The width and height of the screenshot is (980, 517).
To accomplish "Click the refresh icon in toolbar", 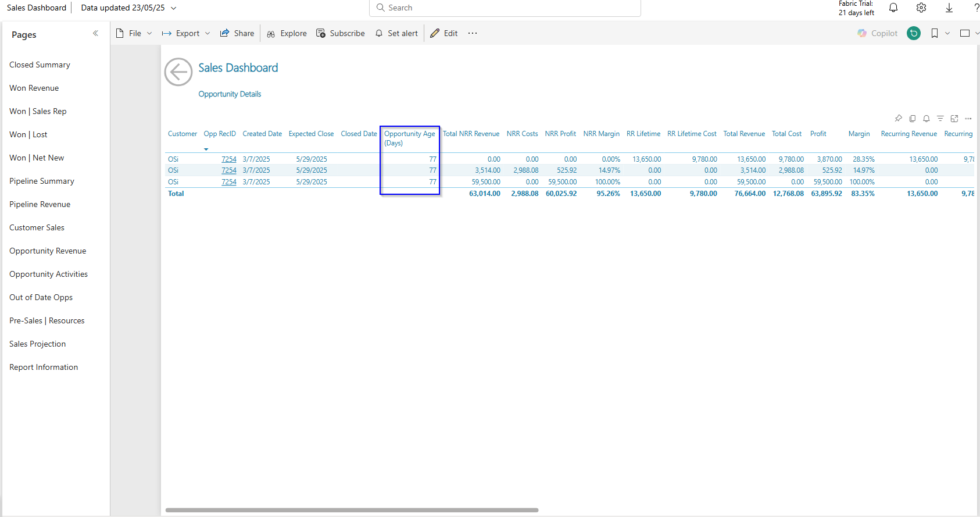I will (x=914, y=33).
